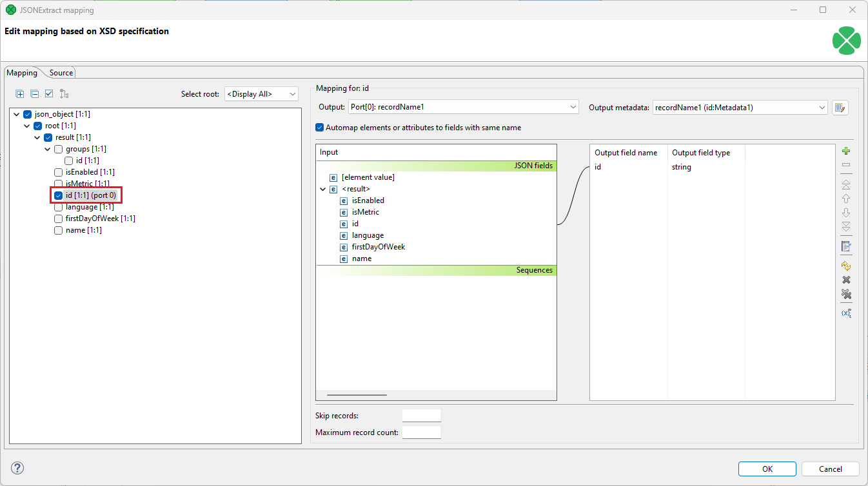The height and width of the screenshot is (486, 868).
Task: Open the Select root dropdown
Action: pos(261,93)
